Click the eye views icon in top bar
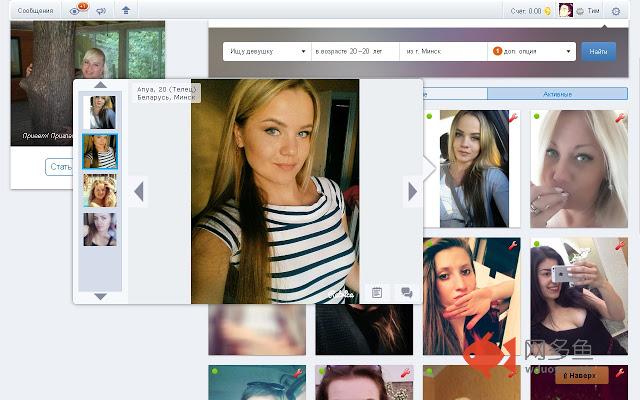The height and width of the screenshot is (400, 640). 76,11
